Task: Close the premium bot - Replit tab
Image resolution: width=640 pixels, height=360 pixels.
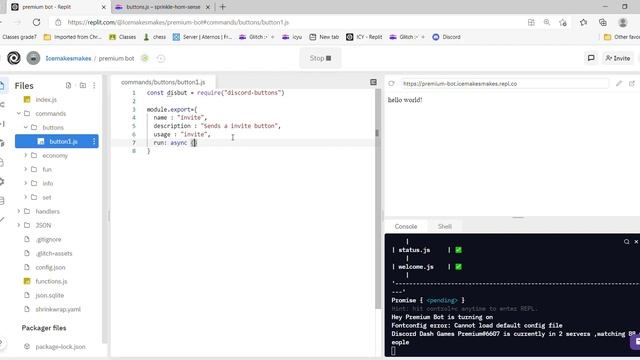Action: (x=103, y=7)
